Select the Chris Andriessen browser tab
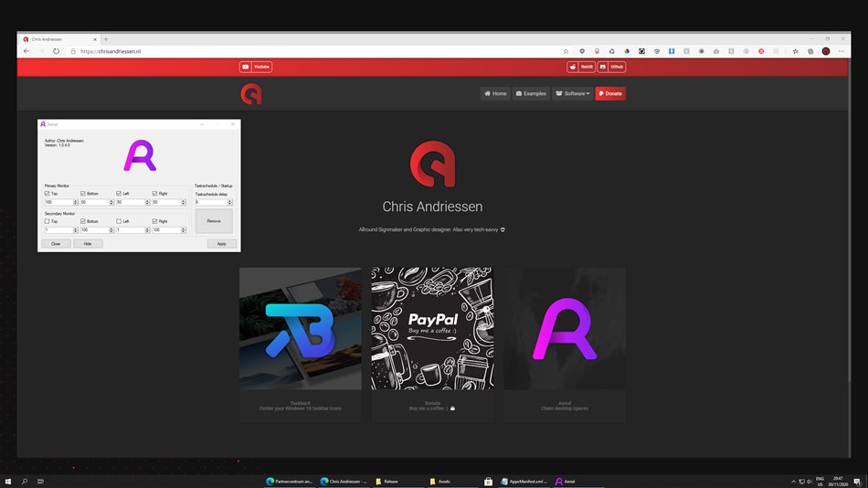 click(x=59, y=39)
